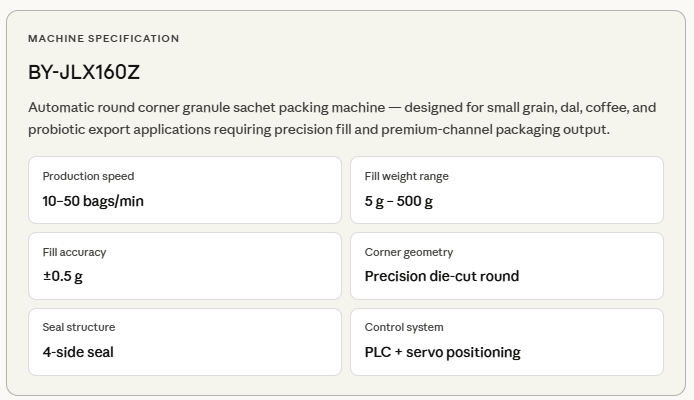The width and height of the screenshot is (694, 400).
Task: Select the 10–50 bags/min value
Action: pyautogui.click(x=93, y=201)
